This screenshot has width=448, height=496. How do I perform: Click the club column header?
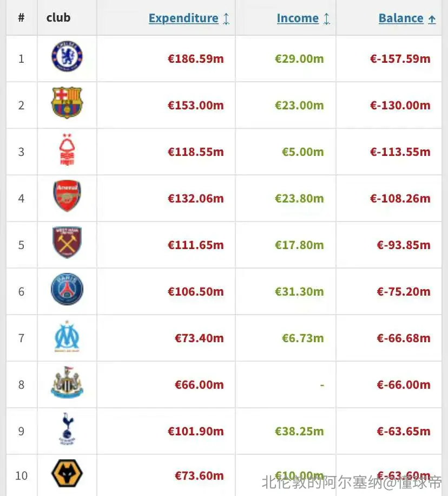coord(58,17)
